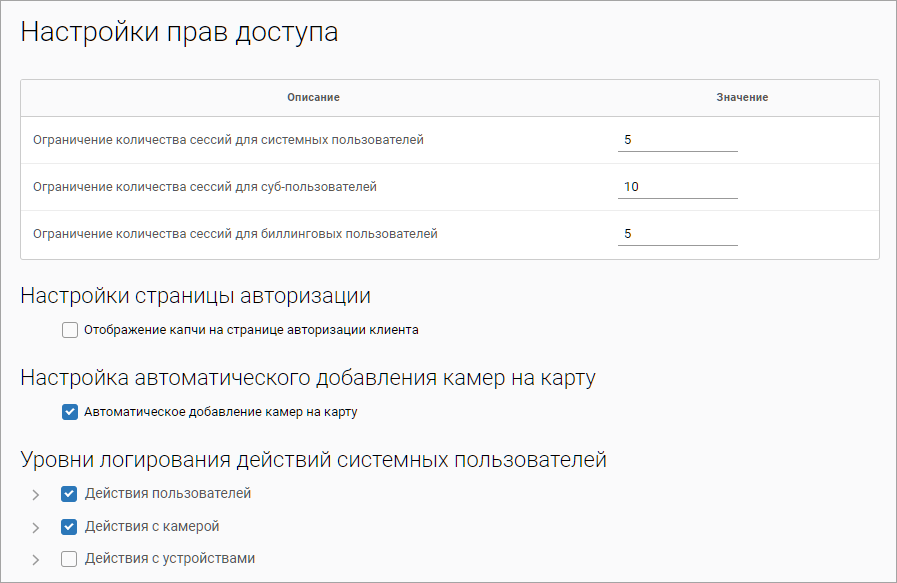Expand the Действия с камерой group
The width and height of the screenshot is (897, 583).
(x=35, y=528)
